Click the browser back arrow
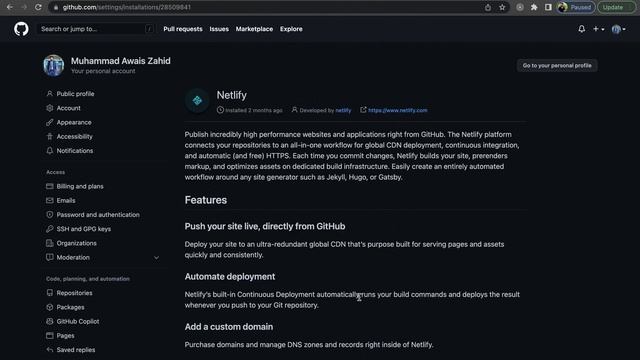640x360 pixels. click(9, 7)
